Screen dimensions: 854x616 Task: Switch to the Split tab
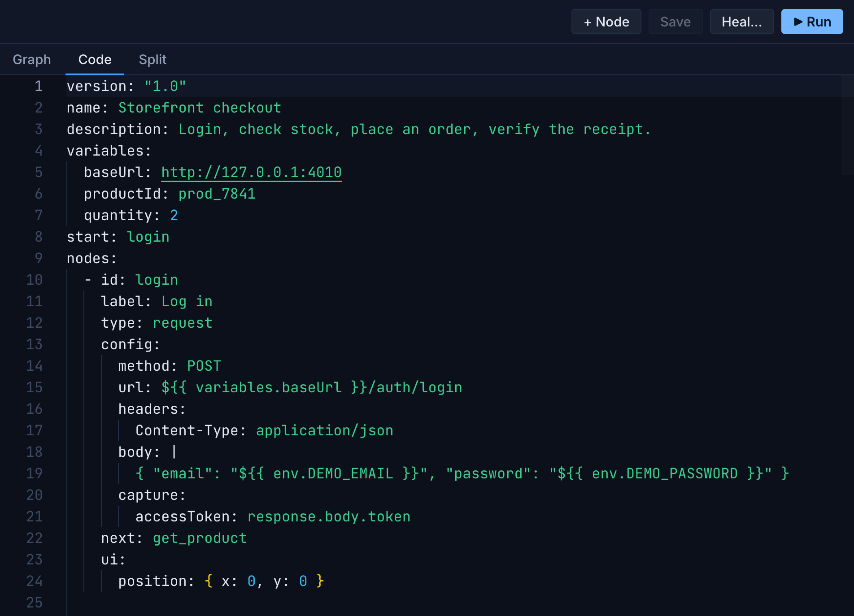click(152, 59)
